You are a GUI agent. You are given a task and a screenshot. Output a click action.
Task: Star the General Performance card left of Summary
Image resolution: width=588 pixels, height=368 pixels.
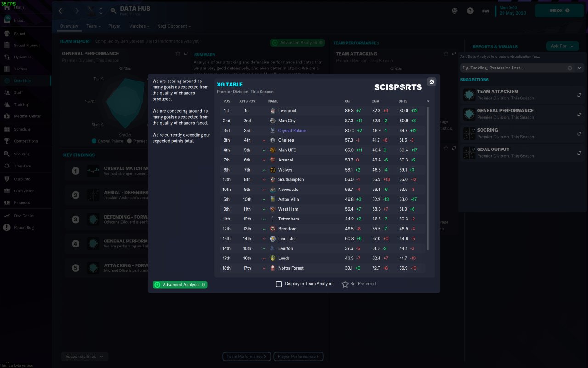point(178,54)
